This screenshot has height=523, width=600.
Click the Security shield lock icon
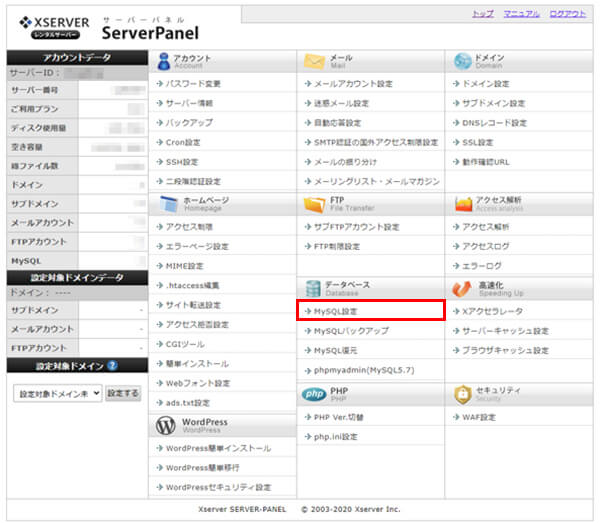pyautogui.click(x=463, y=394)
